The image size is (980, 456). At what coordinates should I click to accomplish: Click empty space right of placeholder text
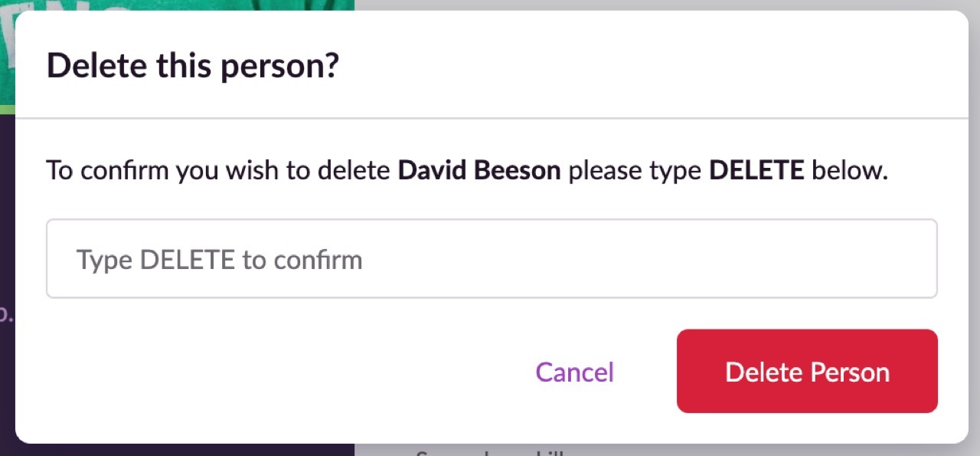point(651,259)
